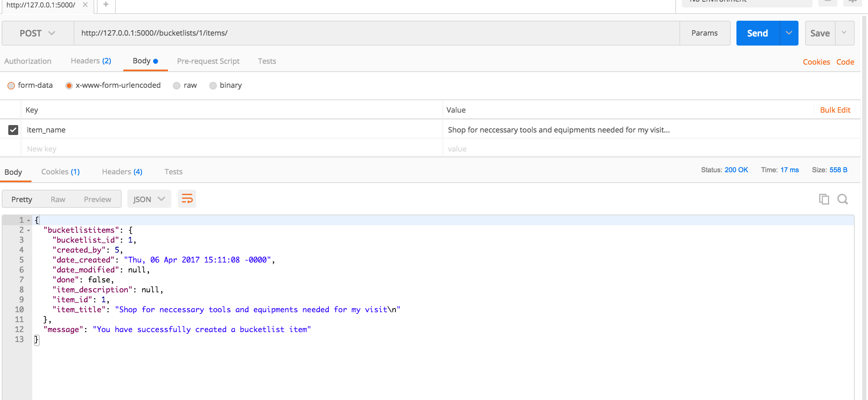Open Bulk Edit for key-value pairs
This screenshot has height=400, width=868.
tap(835, 110)
